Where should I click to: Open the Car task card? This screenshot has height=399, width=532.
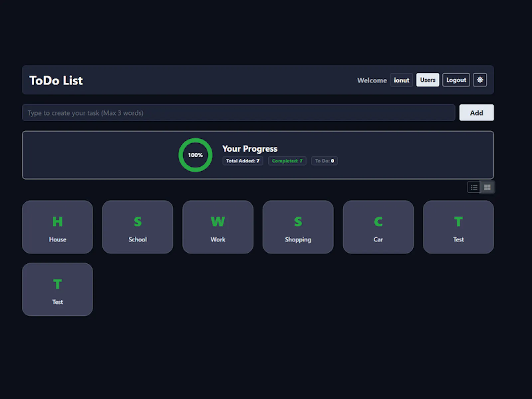point(378,227)
